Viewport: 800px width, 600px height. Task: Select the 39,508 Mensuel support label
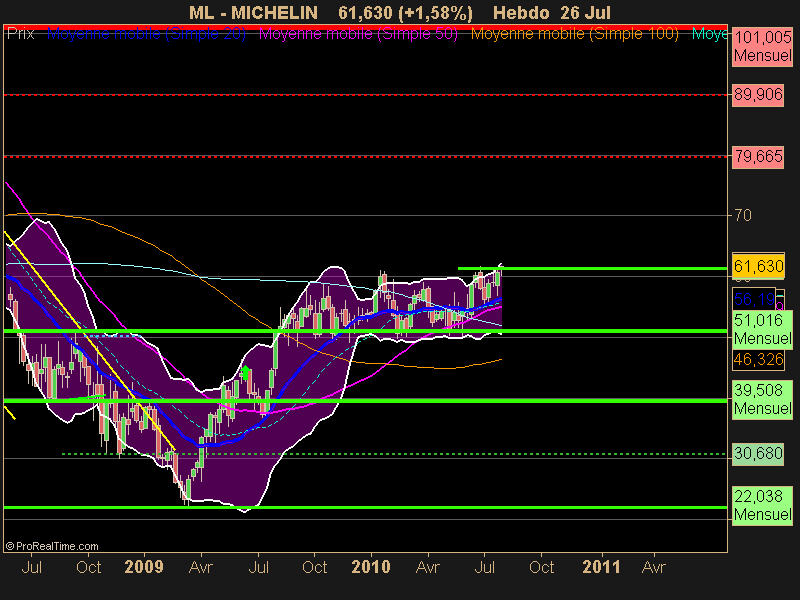tap(763, 399)
